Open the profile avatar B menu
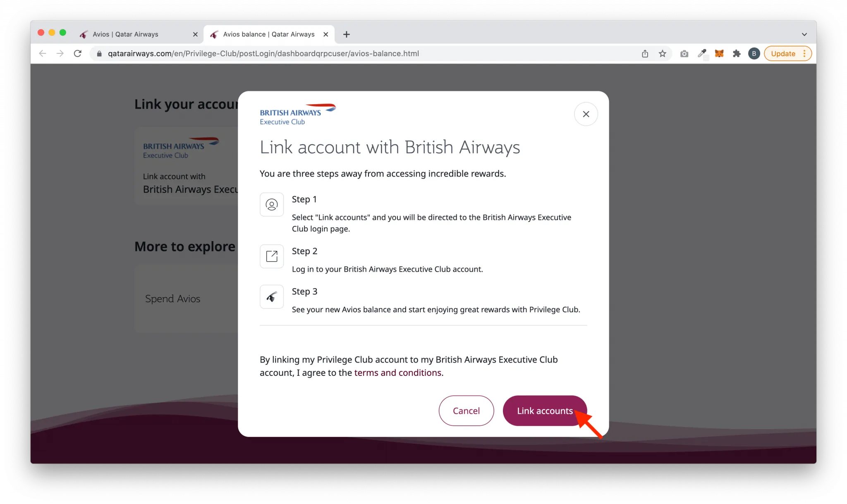This screenshot has height=504, width=847. pos(754,53)
